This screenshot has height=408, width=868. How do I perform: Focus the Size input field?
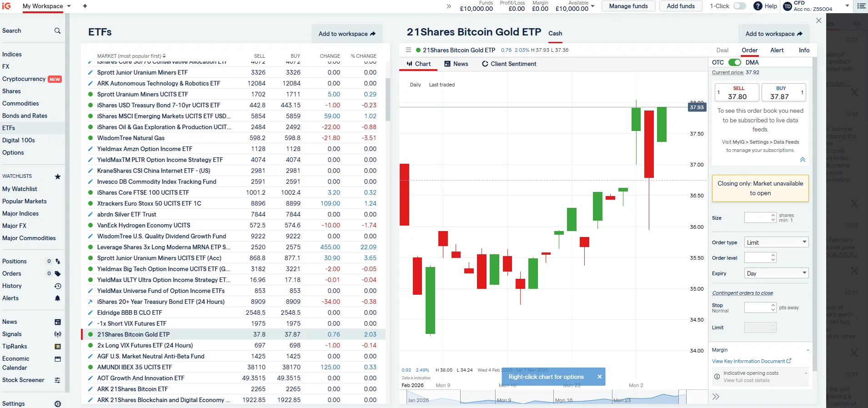click(757, 217)
